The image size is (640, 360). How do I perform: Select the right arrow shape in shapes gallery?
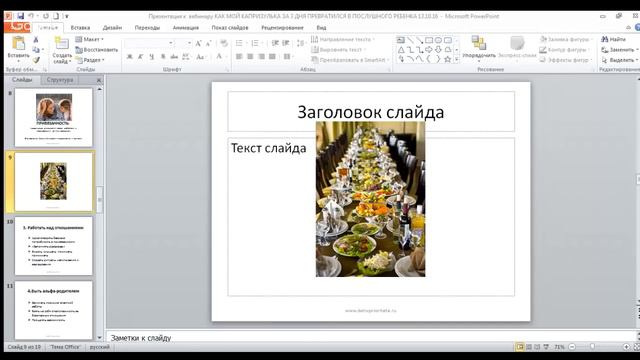coord(429,50)
